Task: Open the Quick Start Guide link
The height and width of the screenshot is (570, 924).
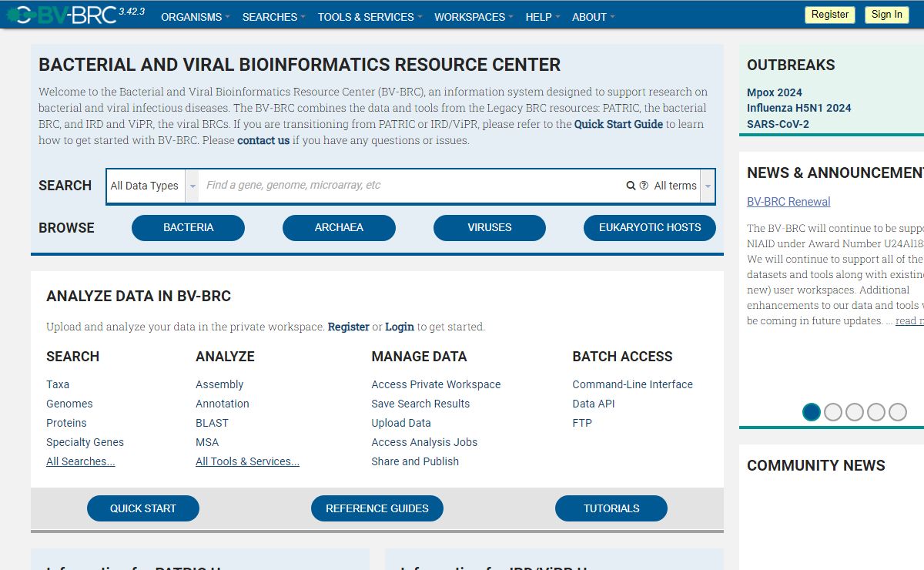Action: click(x=618, y=124)
